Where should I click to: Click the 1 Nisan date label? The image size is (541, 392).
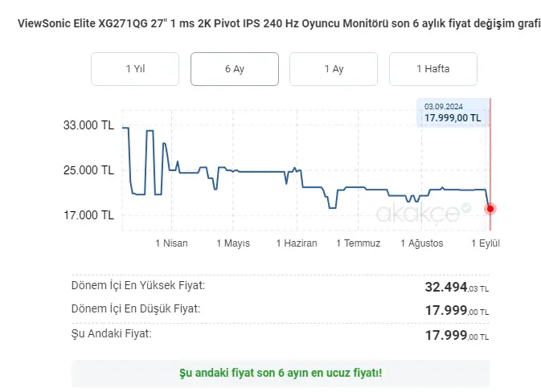point(171,243)
